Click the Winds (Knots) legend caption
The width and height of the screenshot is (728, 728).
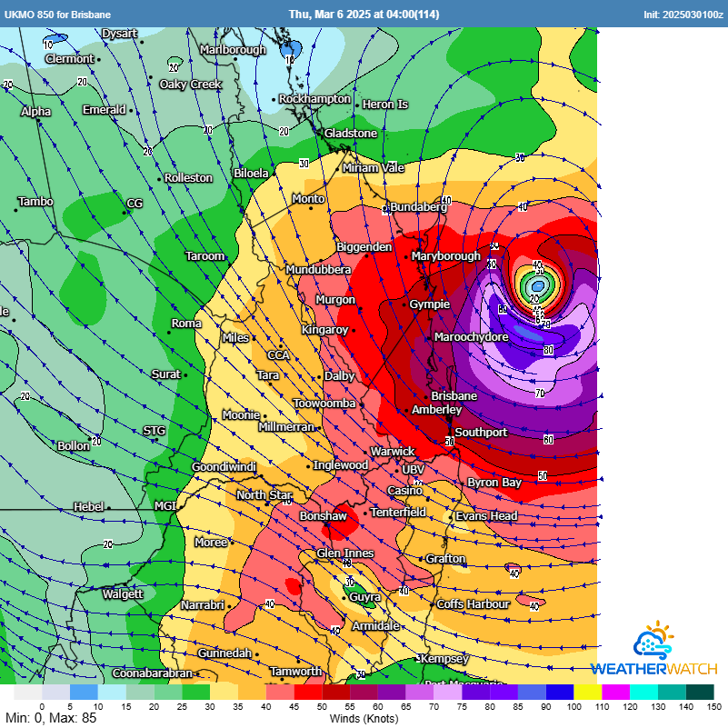(364, 718)
